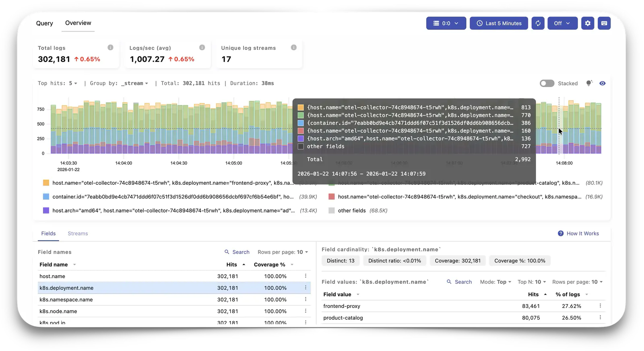Open the row menu for host.name

pos(305,276)
